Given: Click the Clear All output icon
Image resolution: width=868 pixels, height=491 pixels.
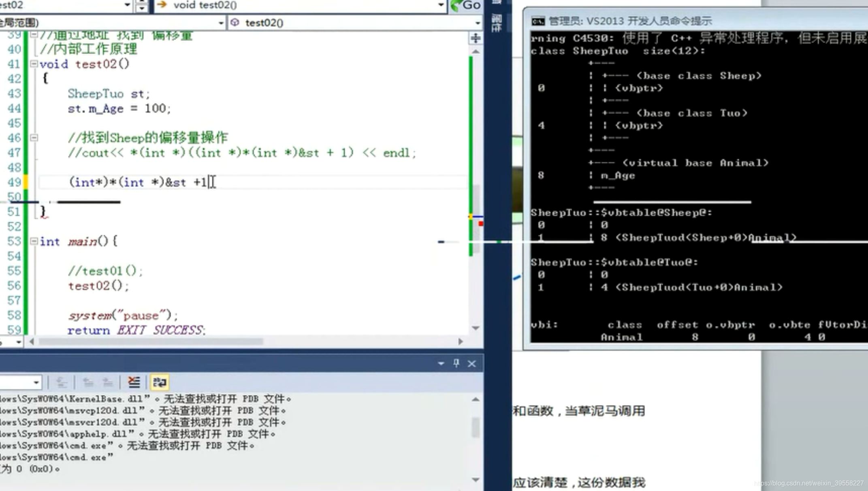Looking at the screenshot, I should [x=134, y=382].
